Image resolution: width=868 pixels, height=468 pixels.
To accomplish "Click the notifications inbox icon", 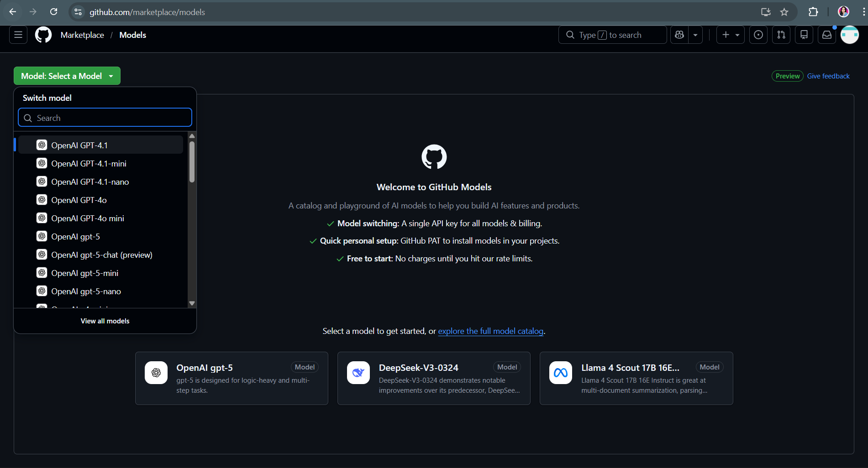I will 826,35.
